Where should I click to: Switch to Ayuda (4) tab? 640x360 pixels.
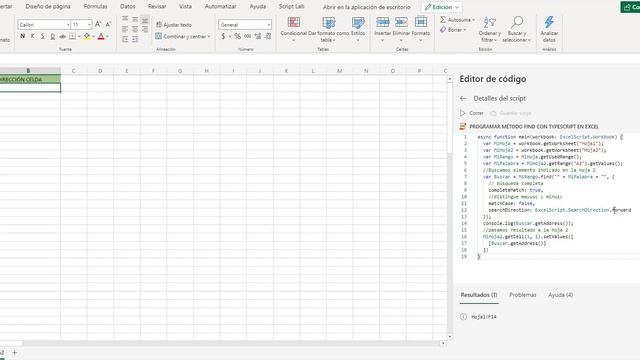[x=560, y=295]
